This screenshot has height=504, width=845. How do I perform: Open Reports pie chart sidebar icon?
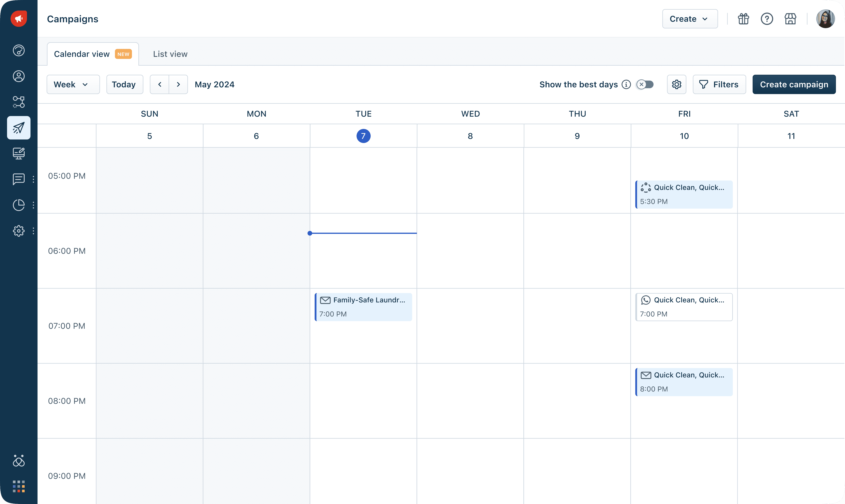(x=19, y=205)
